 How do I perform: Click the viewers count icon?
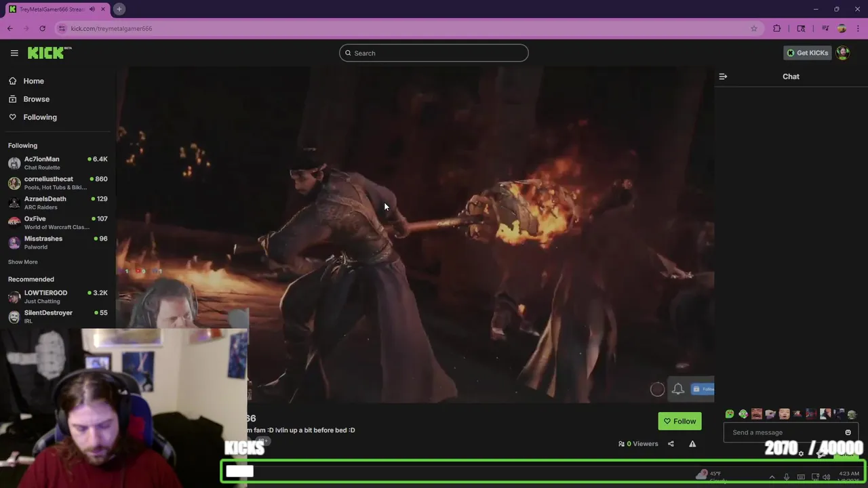[x=621, y=444]
